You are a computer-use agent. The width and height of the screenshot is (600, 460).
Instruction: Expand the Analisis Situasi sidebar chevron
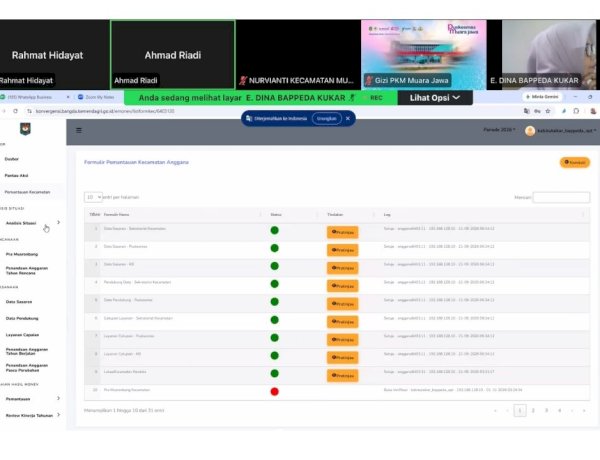pyautogui.click(x=59, y=222)
